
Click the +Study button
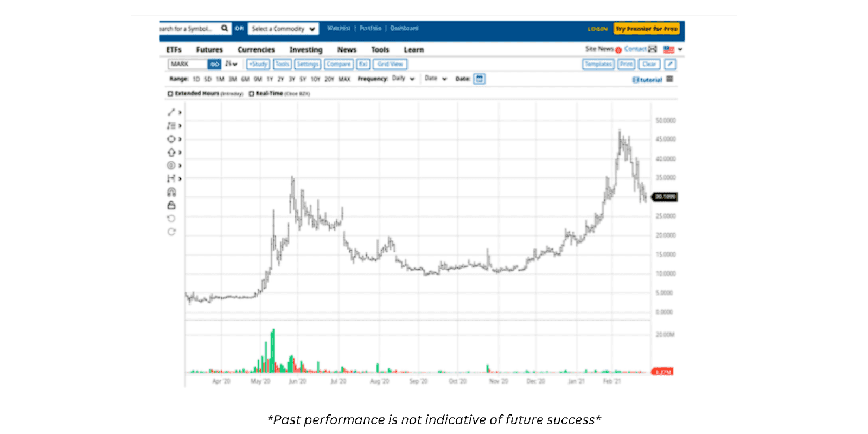coord(258,64)
